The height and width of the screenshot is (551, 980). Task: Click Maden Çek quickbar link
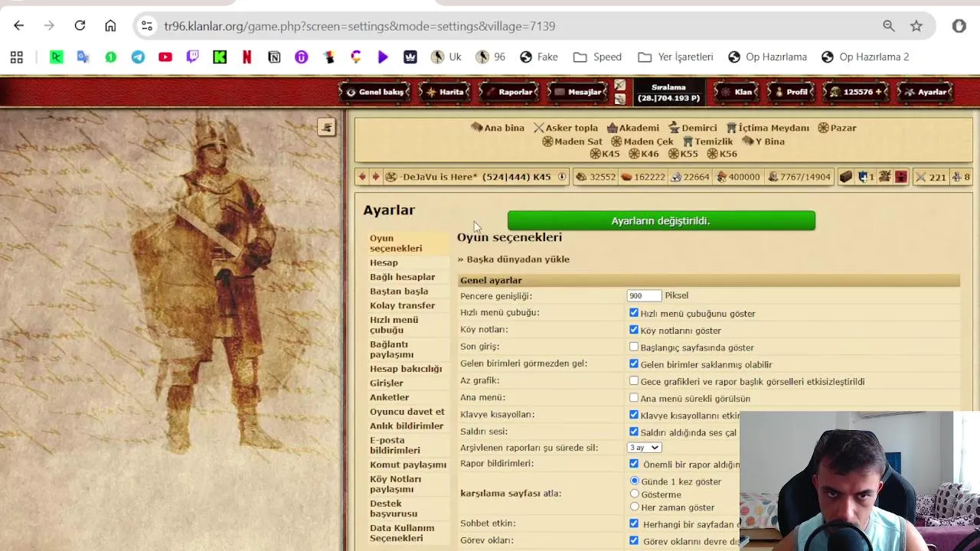(642, 142)
